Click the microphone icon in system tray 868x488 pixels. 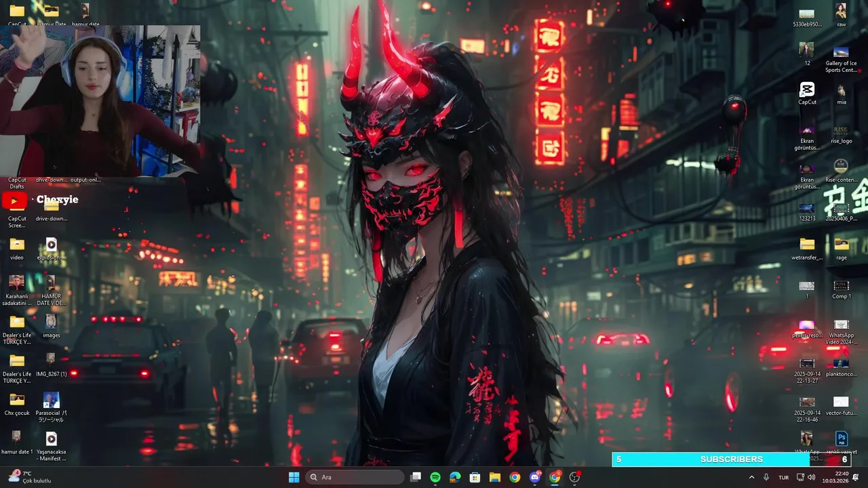coord(766,477)
